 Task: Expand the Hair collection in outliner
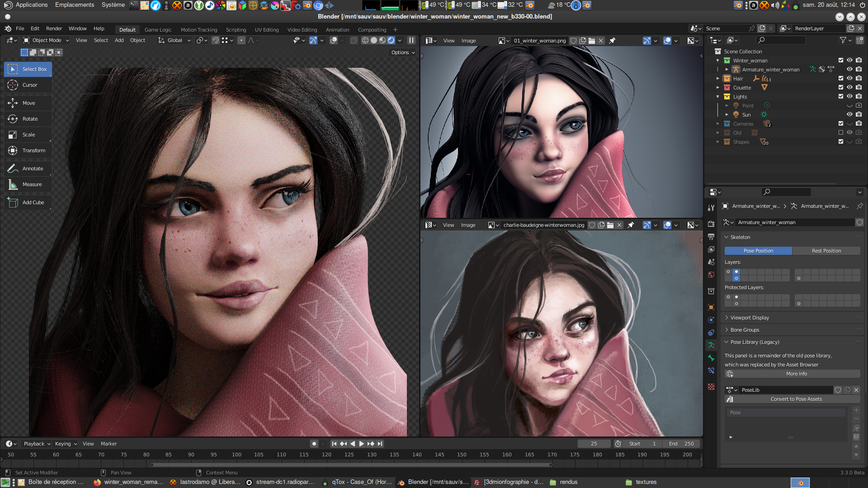point(717,78)
